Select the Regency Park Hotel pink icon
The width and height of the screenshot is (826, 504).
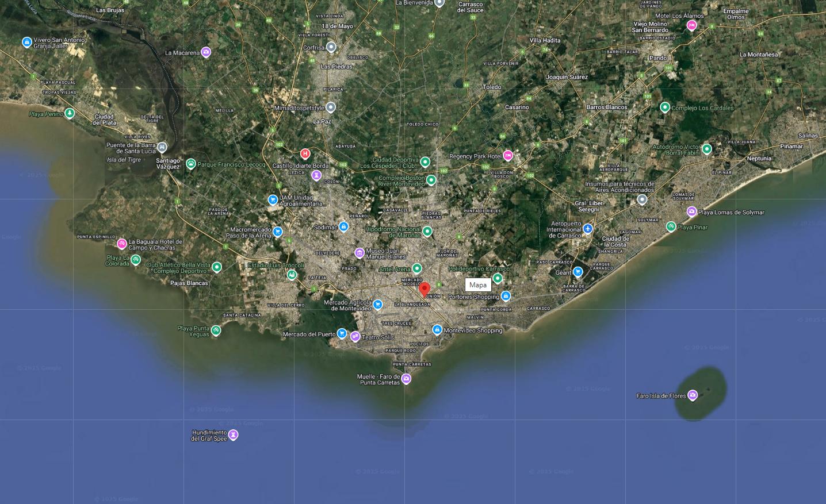508,155
